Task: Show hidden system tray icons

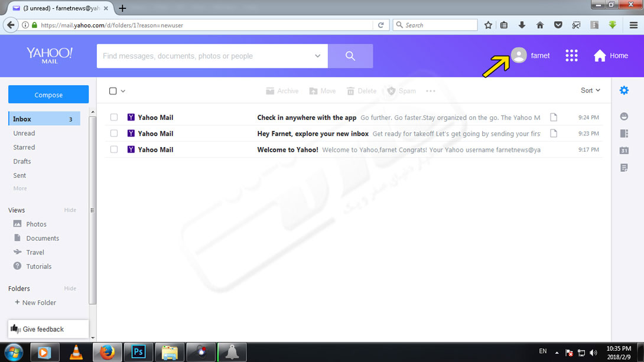Action: click(x=557, y=353)
